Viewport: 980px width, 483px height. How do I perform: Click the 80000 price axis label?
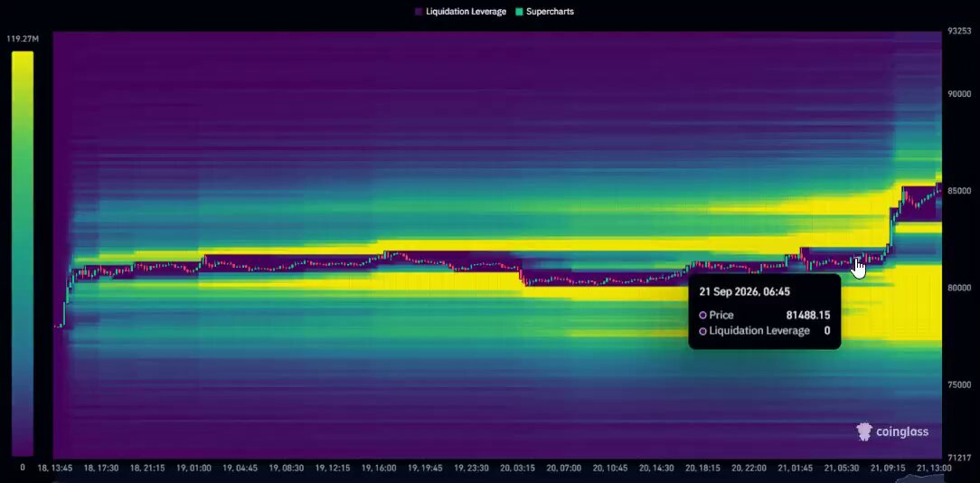[959, 288]
